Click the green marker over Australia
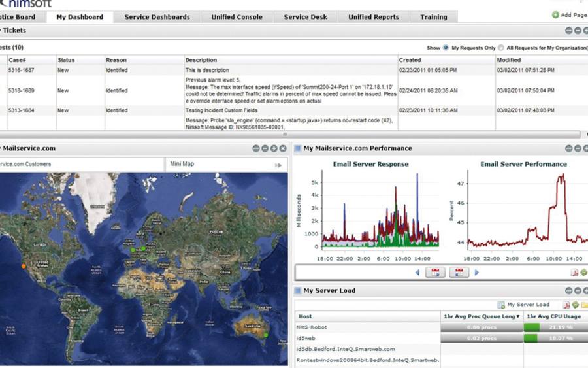Screen dimensions: 588x368 click(x=266, y=335)
